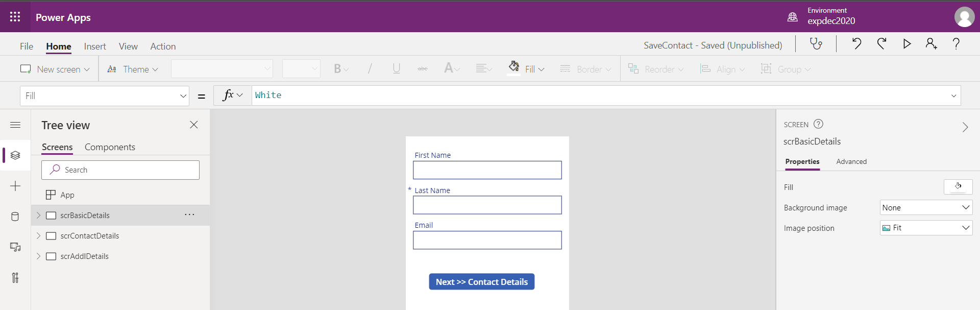Open the font color menu

tap(452, 68)
